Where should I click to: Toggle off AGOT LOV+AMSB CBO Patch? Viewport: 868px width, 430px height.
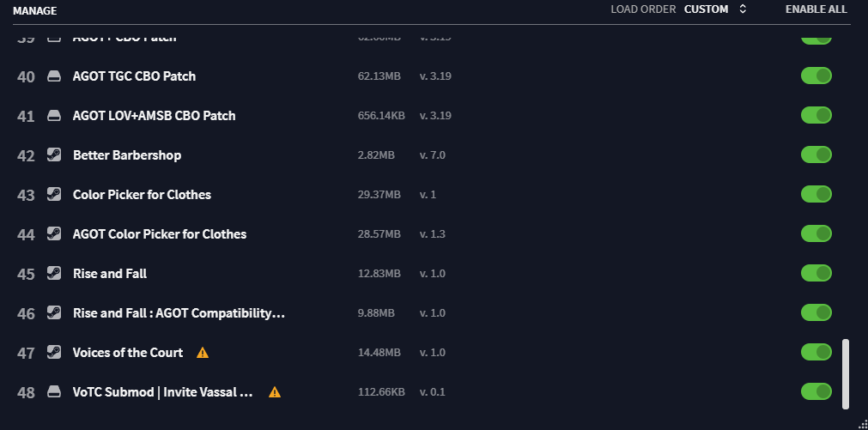[x=816, y=115]
